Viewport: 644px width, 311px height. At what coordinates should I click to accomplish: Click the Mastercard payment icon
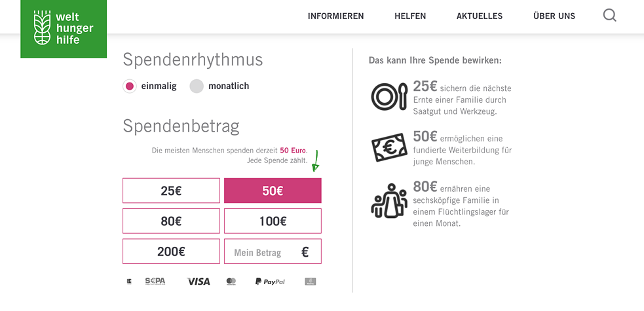(231, 281)
